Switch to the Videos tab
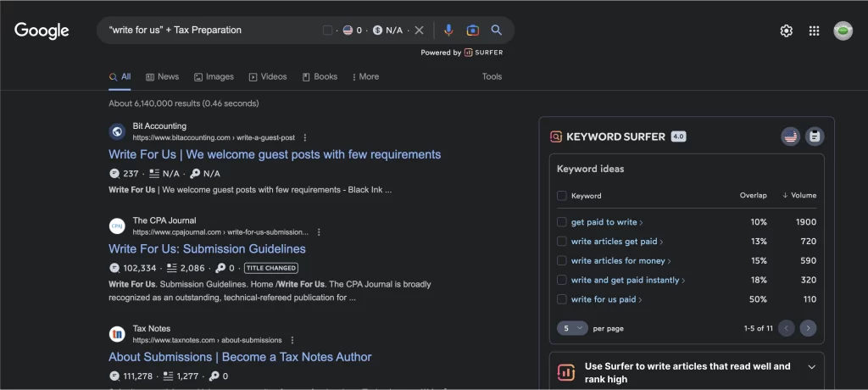 (267, 77)
